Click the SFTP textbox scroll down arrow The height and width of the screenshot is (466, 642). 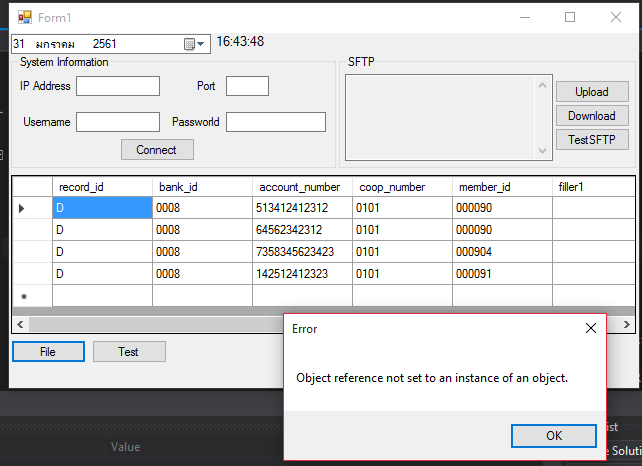543,151
